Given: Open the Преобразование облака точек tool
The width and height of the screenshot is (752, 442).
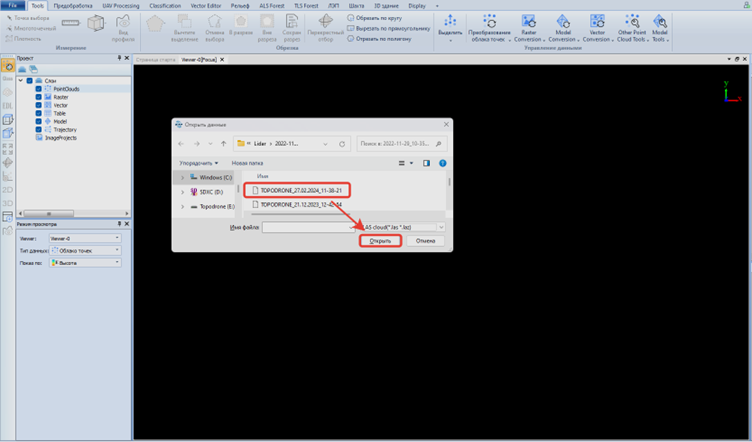Looking at the screenshot, I should (x=489, y=28).
